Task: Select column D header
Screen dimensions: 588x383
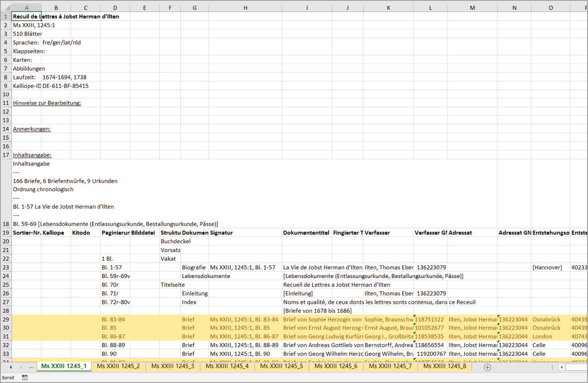Action: pos(115,8)
